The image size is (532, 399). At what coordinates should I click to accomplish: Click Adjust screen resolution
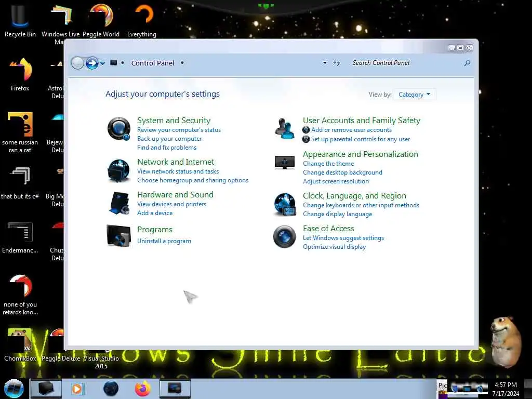tap(336, 181)
